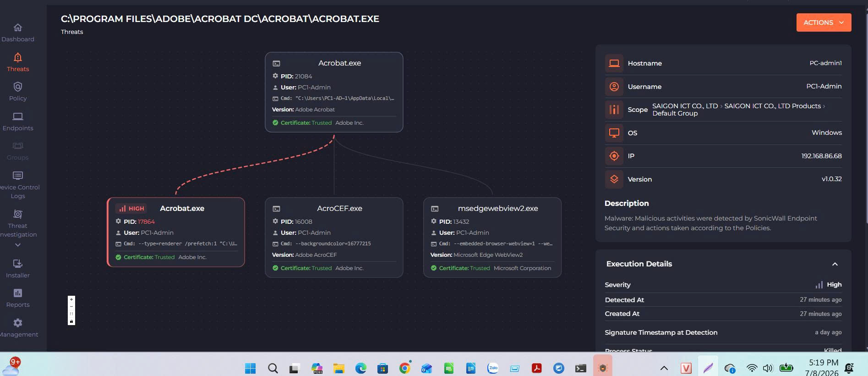Click terminal icon on AcroCEF.exe node
This screenshot has width=868, height=376.
pos(276,209)
